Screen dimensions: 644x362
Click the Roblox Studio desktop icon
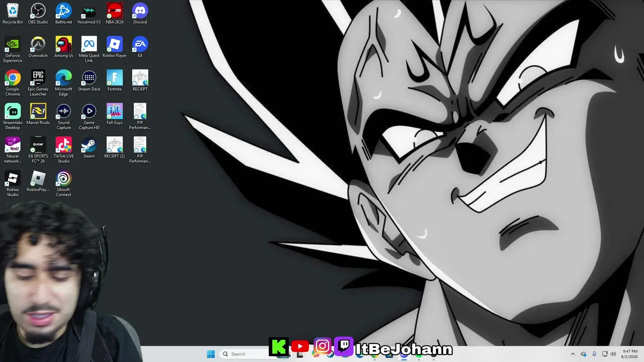coord(13,184)
